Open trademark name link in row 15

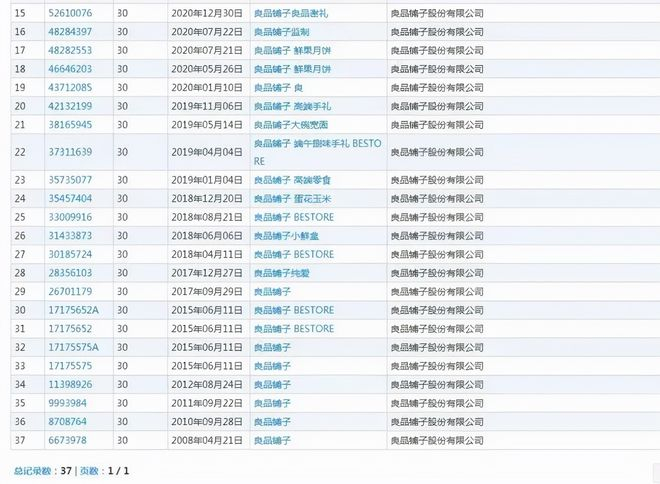coord(290,13)
